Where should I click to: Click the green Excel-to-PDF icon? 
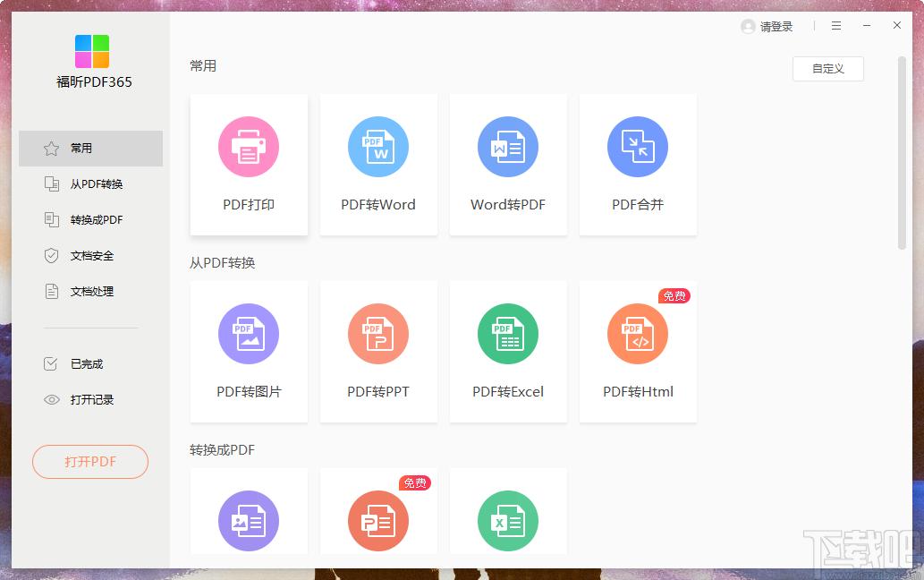point(508,521)
